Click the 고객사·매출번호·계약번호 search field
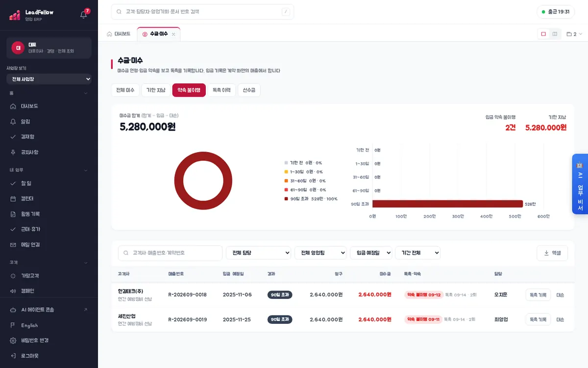This screenshot has height=368, width=588. click(170, 253)
